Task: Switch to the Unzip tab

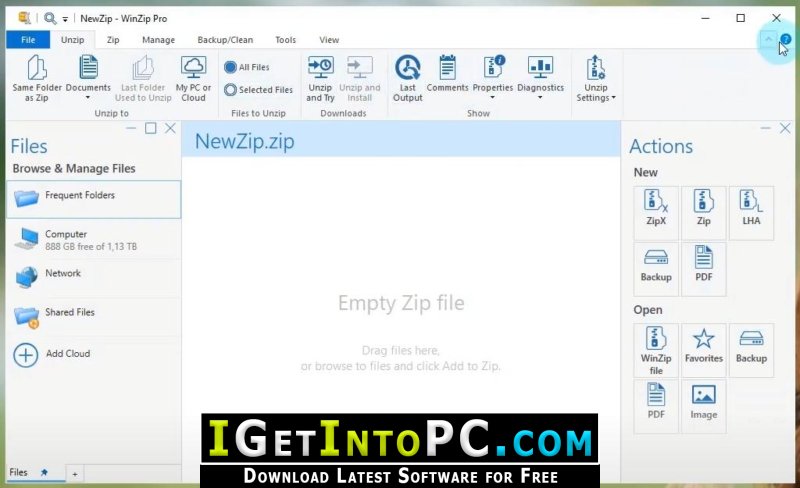Action: 72,40
